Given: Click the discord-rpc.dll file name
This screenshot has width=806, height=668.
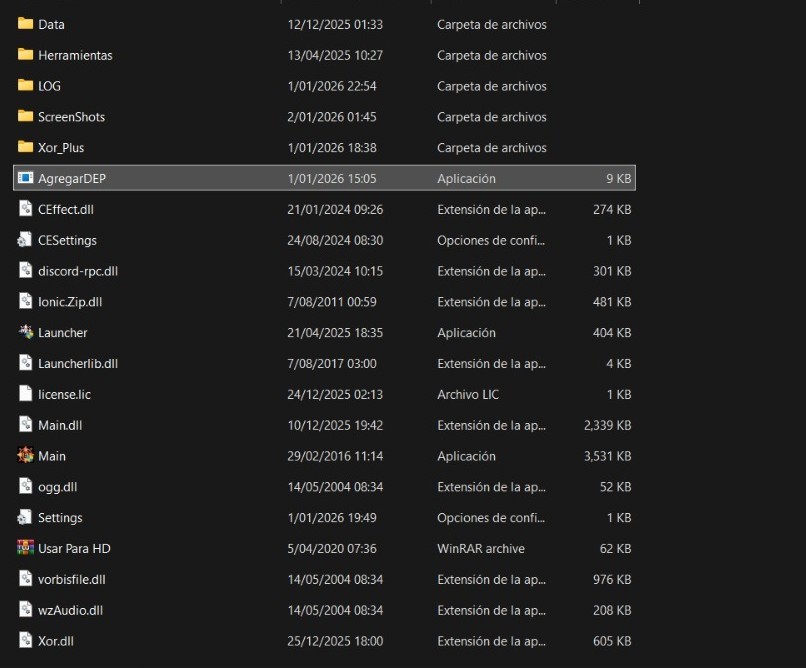Looking at the screenshot, I should 78,271.
